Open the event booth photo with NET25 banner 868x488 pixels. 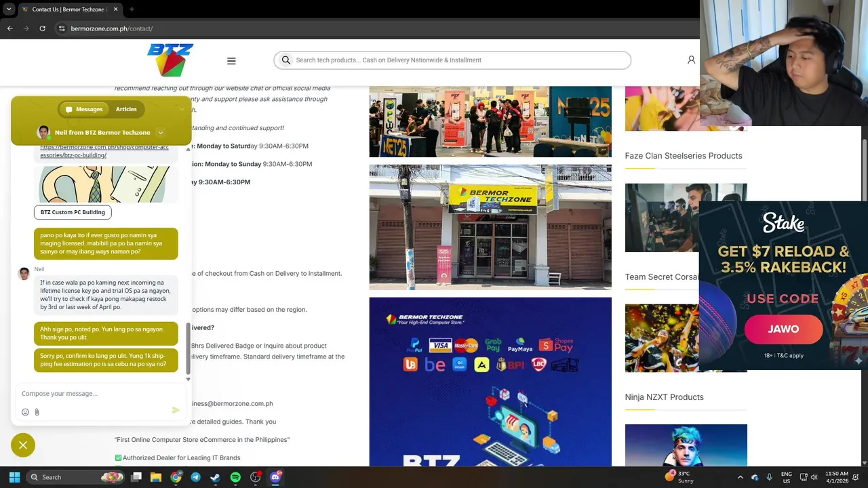point(490,121)
